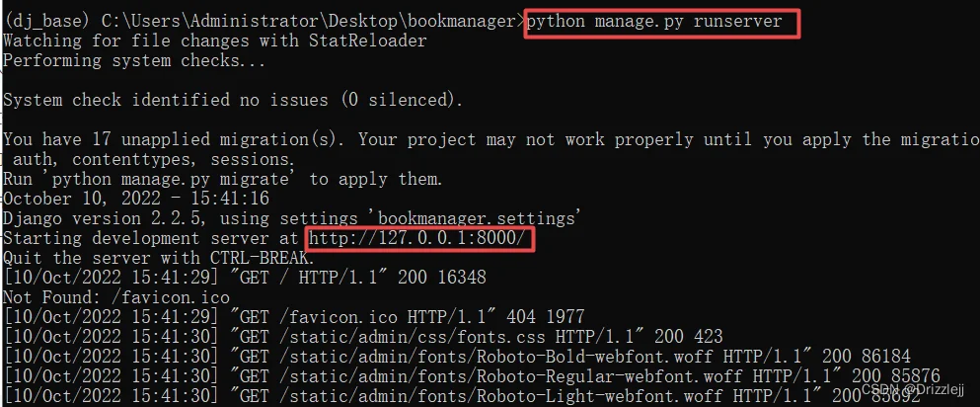Click the 'Watching for file changes with StatReloader' line

tap(215, 41)
